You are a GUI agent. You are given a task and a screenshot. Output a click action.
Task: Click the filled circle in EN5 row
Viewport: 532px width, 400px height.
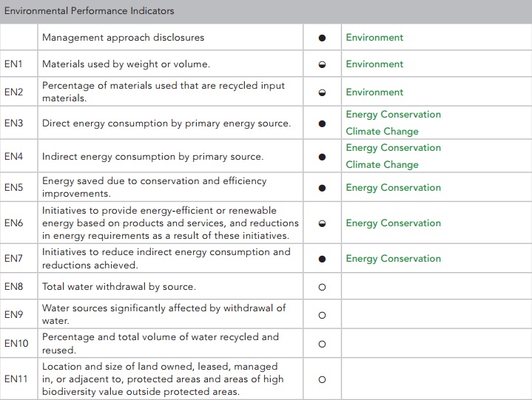coord(322,188)
